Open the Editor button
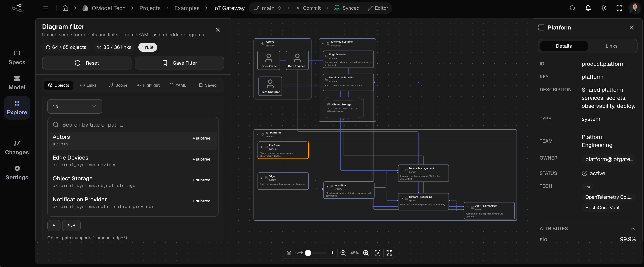 tap(378, 8)
